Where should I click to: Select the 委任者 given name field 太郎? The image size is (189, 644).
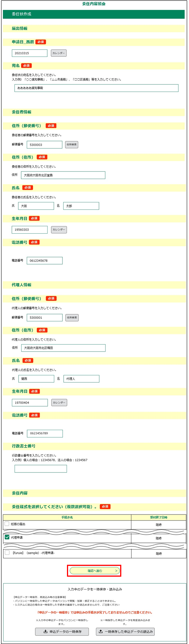pos(81,206)
